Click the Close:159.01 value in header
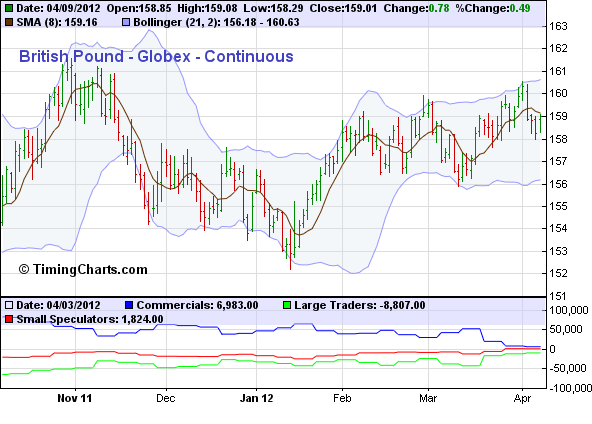Viewport: 592px width, 424px height. pos(343,8)
